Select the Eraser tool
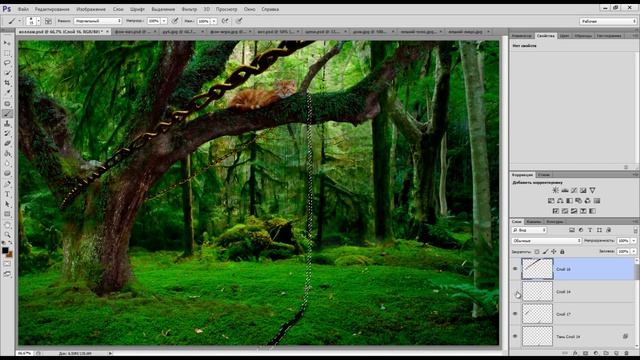Viewport: 640px width, 360px height. (7, 143)
